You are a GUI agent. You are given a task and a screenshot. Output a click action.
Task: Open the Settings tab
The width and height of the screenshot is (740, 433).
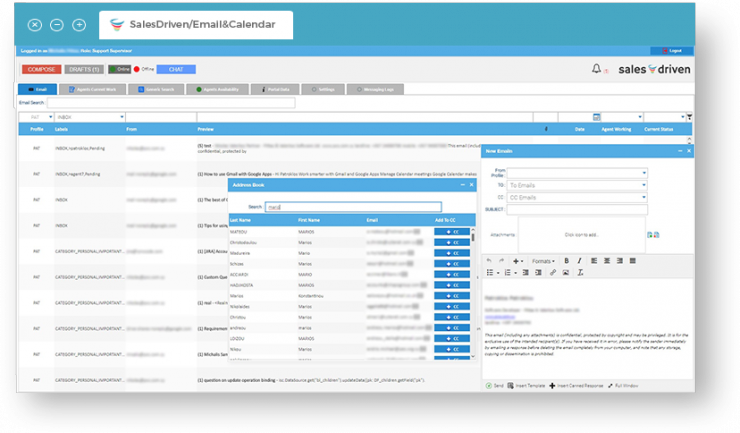323,89
